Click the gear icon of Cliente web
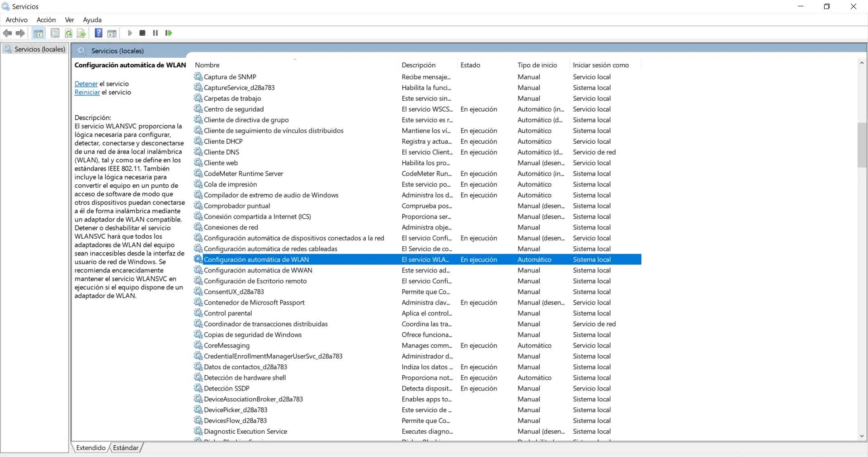Viewport: 868px width, 457px height. (198, 163)
